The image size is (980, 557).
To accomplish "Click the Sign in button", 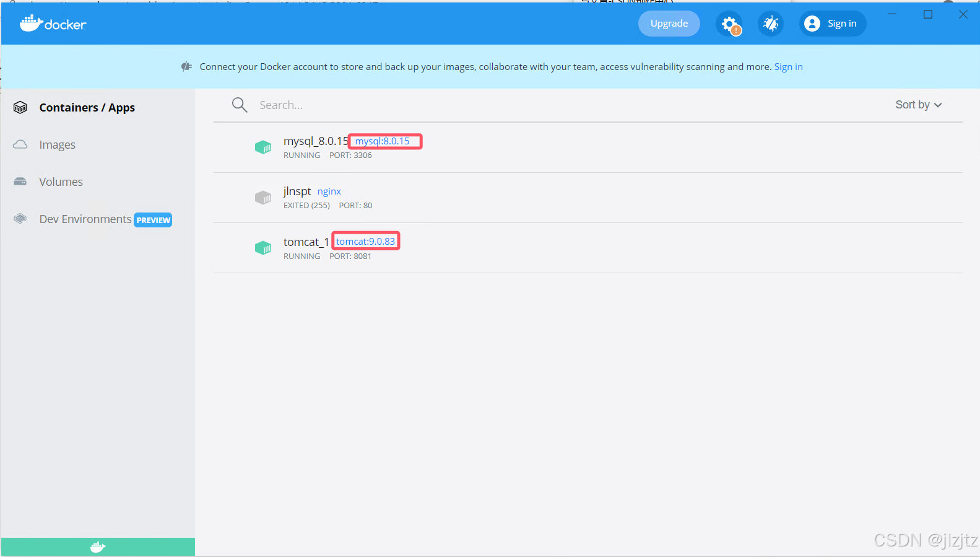I will tap(833, 24).
